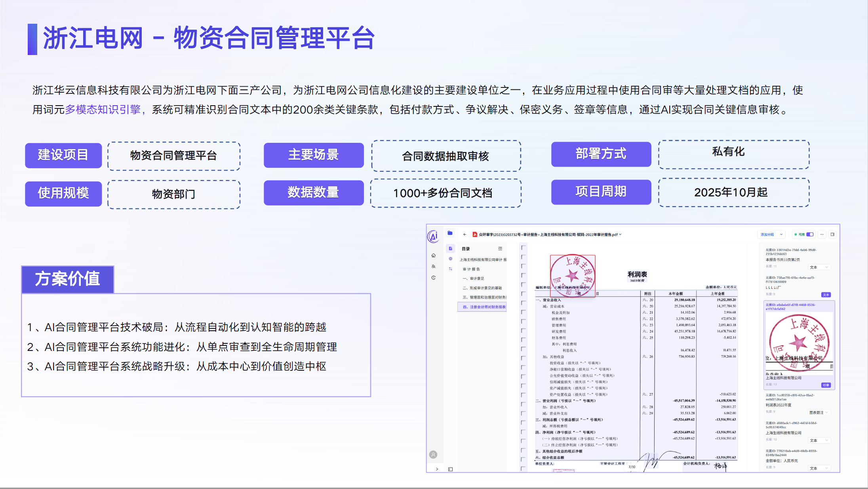This screenshot has width=868, height=489.
Task: Toggle the right side panel icon
Action: 832,234
